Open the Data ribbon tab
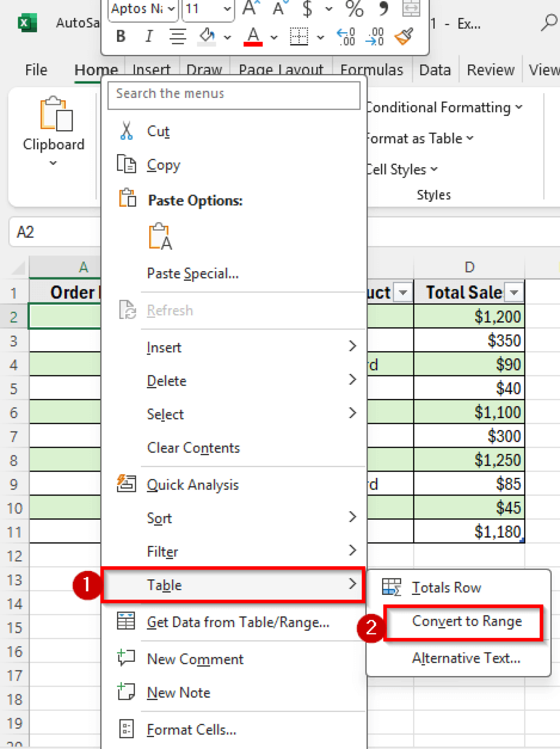Image resolution: width=560 pixels, height=749 pixels. click(434, 69)
